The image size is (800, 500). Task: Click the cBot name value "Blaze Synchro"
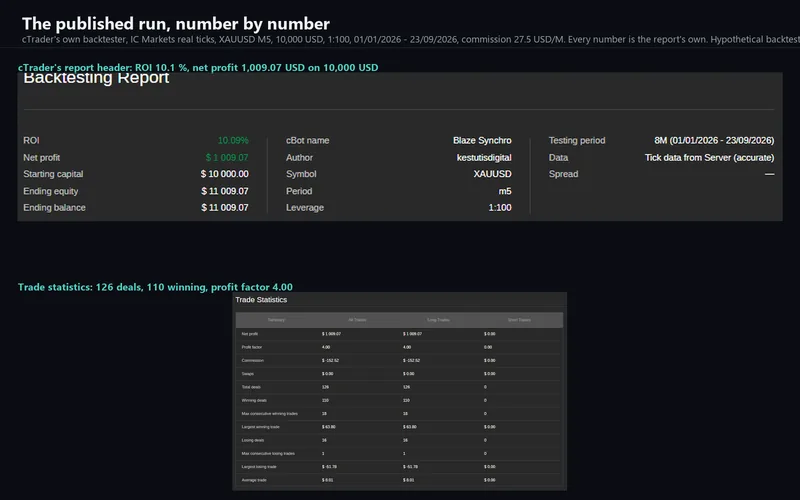482,140
